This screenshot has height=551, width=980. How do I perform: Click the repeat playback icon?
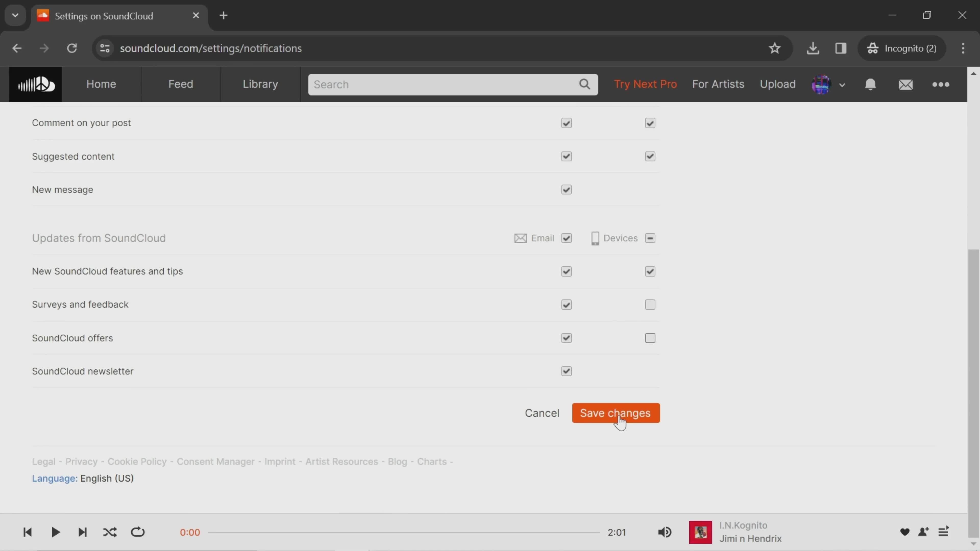pos(138,532)
